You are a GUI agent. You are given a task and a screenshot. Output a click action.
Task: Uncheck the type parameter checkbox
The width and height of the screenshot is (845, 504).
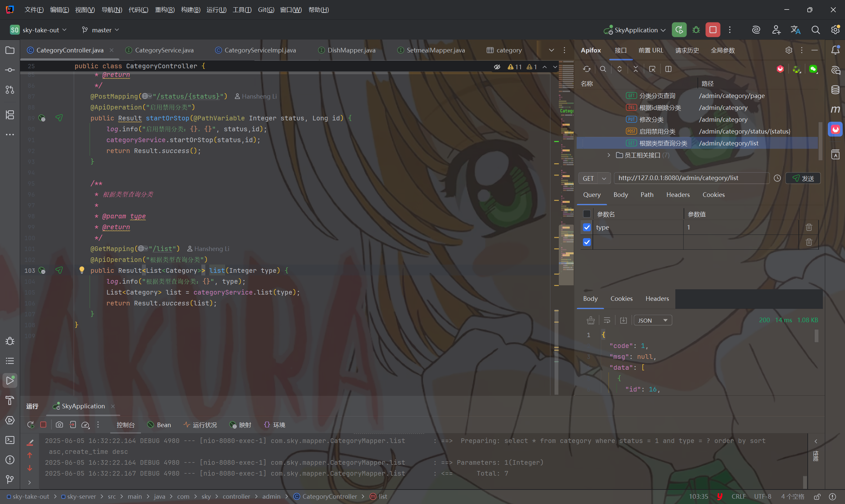[x=587, y=227]
